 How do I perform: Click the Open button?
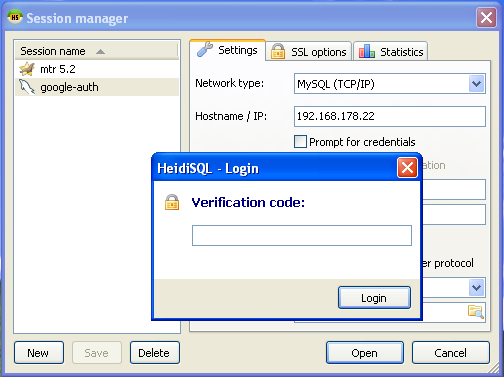(365, 353)
